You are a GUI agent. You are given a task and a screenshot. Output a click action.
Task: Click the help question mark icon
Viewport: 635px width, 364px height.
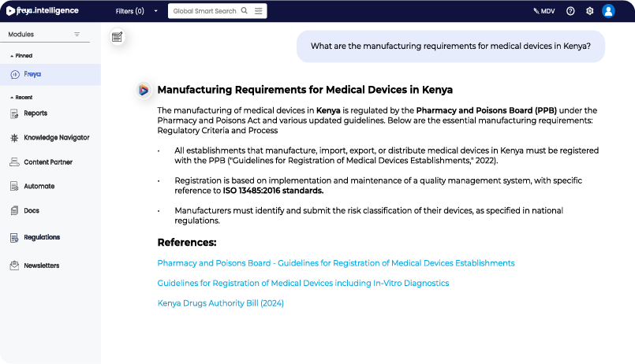[x=570, y=11]
